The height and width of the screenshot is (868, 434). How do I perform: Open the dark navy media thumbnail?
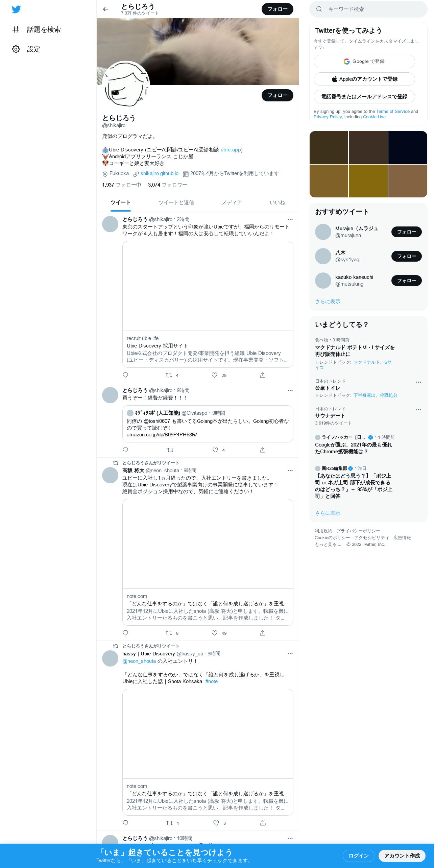tap(408, 148)
